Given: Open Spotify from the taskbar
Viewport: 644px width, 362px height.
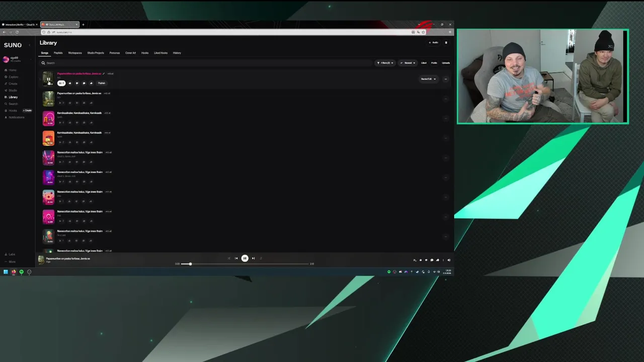Looking at the screenshot, I should tap(21, 272).
